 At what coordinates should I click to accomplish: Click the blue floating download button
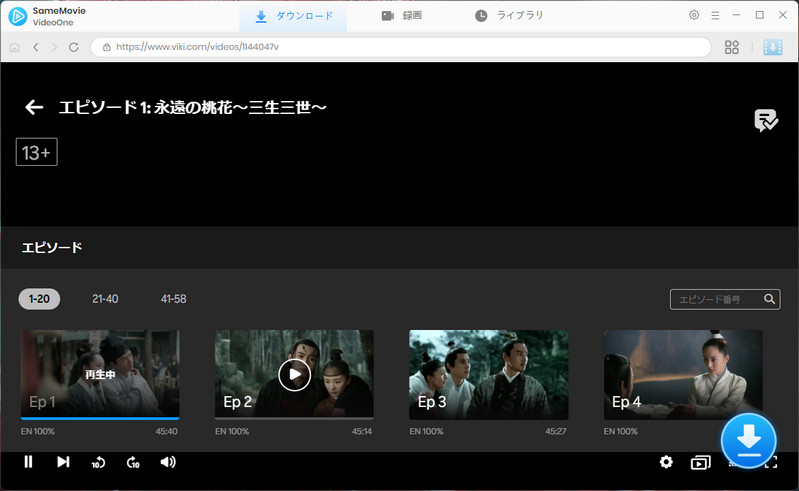click(749, 441)
